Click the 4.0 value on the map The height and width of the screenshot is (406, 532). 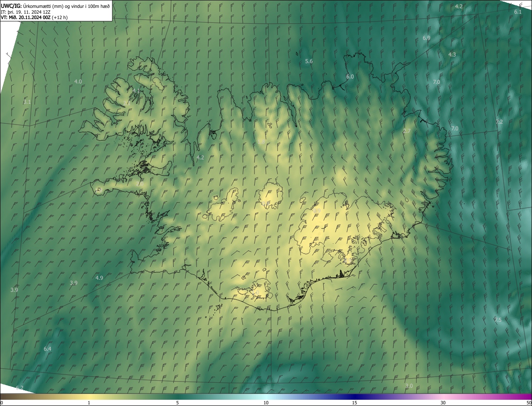[78, 81]
